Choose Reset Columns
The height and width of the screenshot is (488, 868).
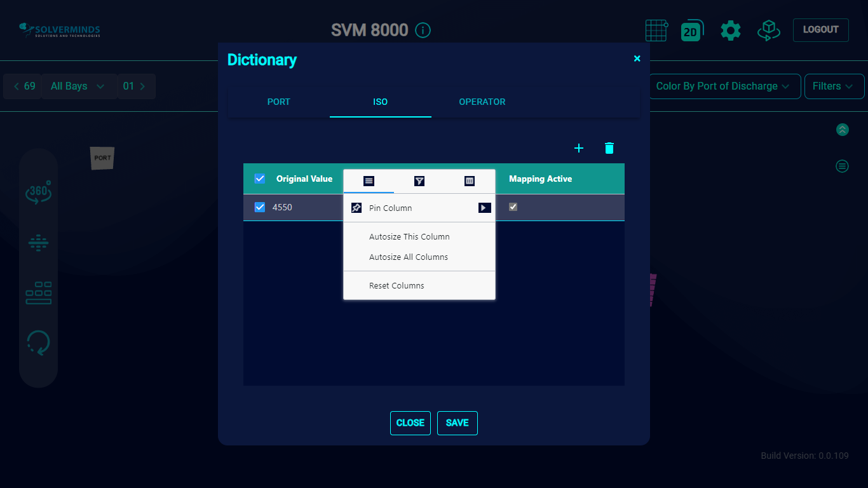419,286
